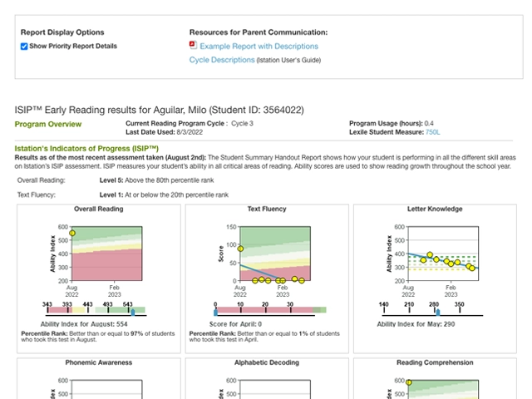532x399 pixels.
Task: Click yellow data point in Reading Comprehension chart
Action: tap(409, 382)
